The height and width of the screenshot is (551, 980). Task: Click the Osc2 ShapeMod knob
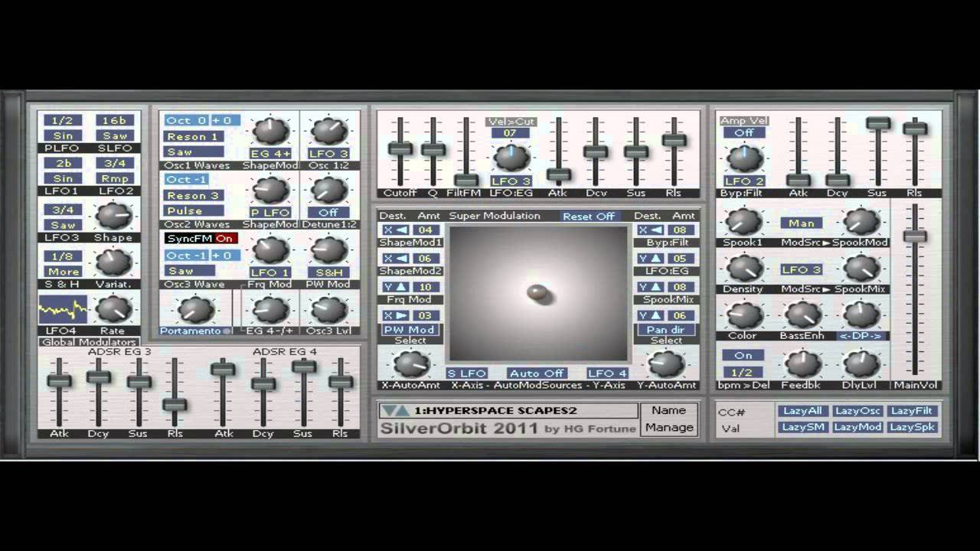pos(270,190)
